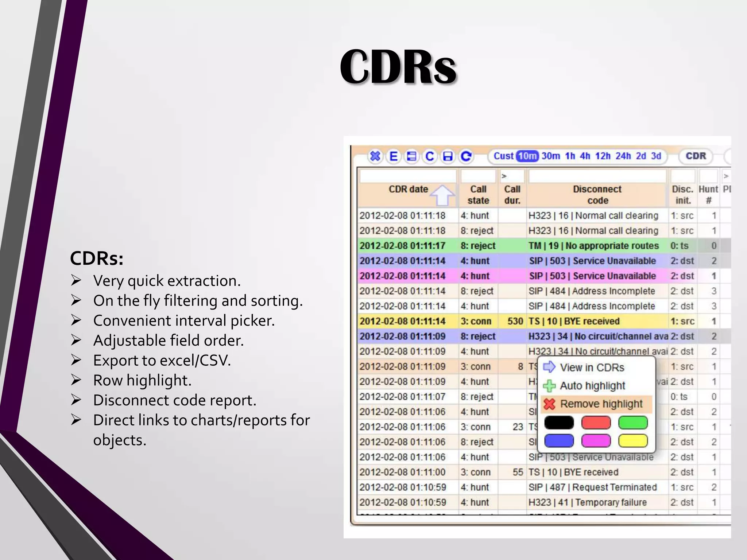Click the Disconnect code column header
Viewport: 747px width, 560px height.
point(597,195)
